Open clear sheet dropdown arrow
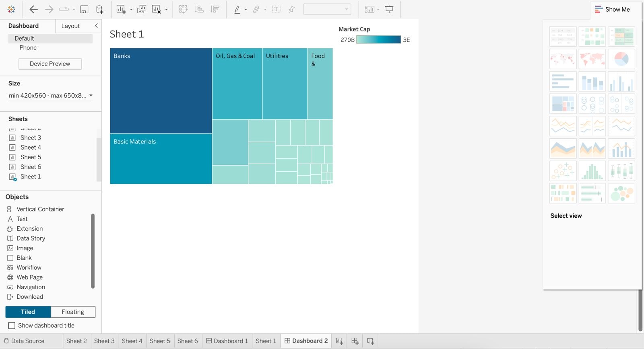 (166, 10)
